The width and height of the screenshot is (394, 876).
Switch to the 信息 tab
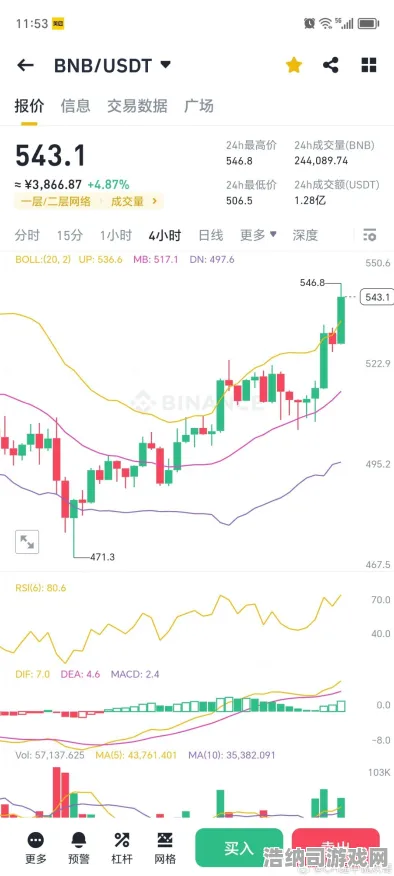[75, 106]
